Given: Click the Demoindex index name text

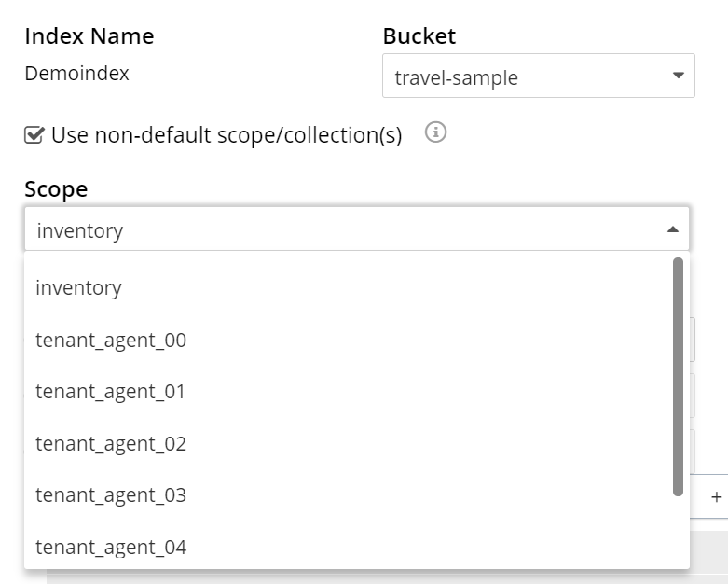Looking at the screenshot, I should pyautogui.click(x=76, y=74).
